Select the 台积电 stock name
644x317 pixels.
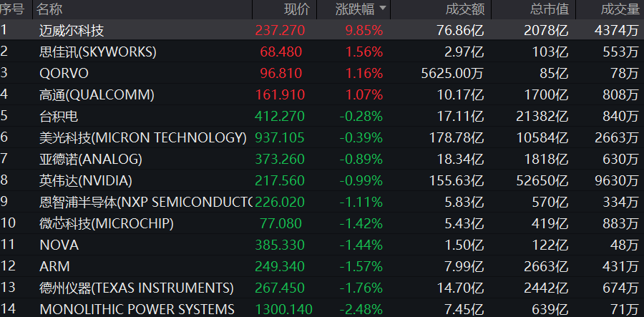coord(59,116)
